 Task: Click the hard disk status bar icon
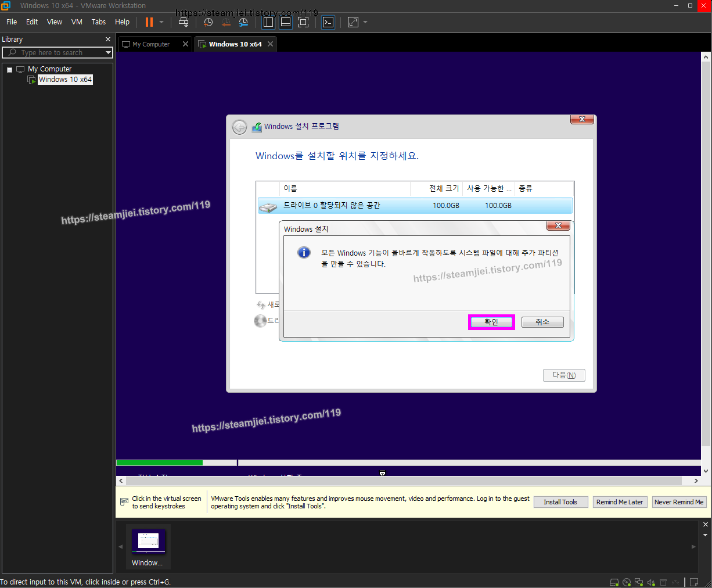[614, 582]
